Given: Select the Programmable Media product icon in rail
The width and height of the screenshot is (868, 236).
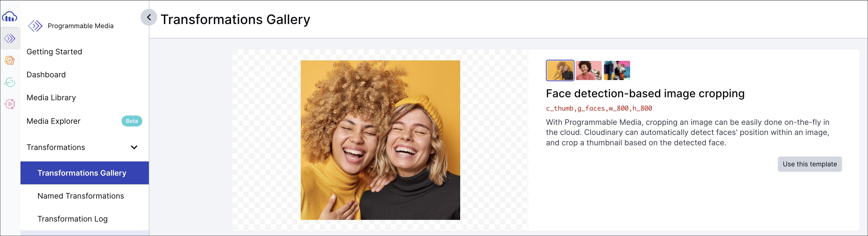Looking at the screenshot, I should [x=10, y=39].
